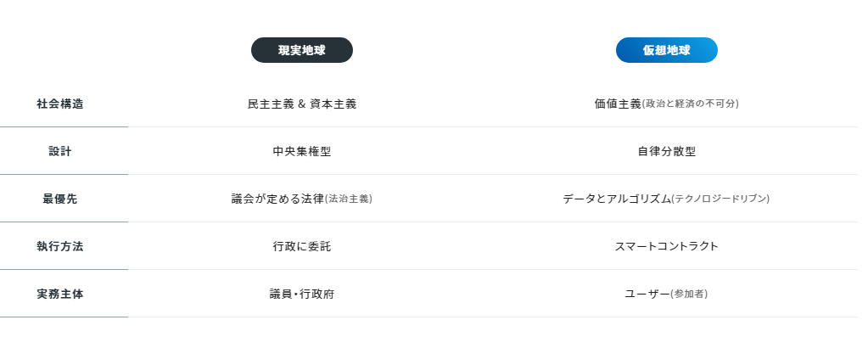Select the 設計 row header
The height and width of the screenshot is (348, 868).
click(60, 151)
